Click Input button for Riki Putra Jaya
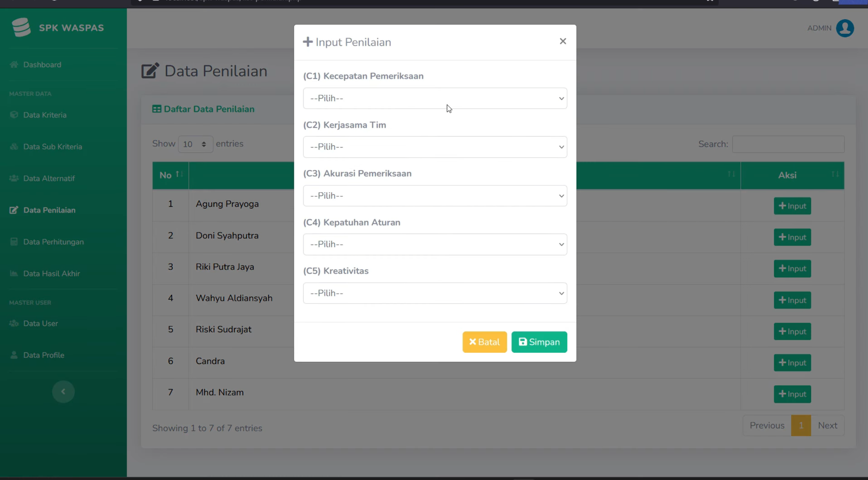Viewport: 868px width, 480px height. (792, 269)
